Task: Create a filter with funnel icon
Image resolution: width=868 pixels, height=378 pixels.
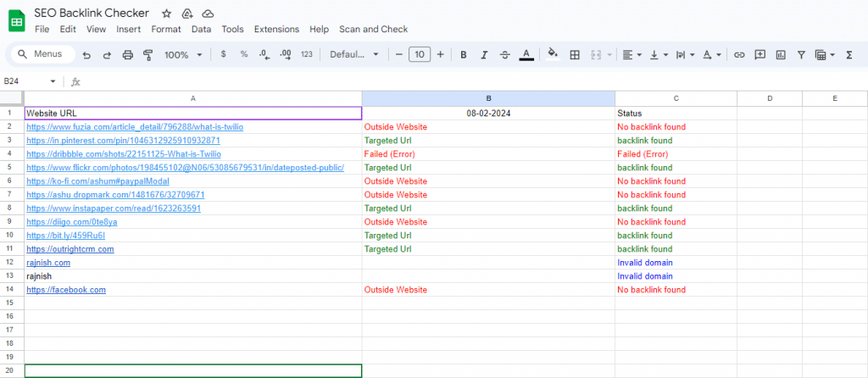Action: coord(801,54)
